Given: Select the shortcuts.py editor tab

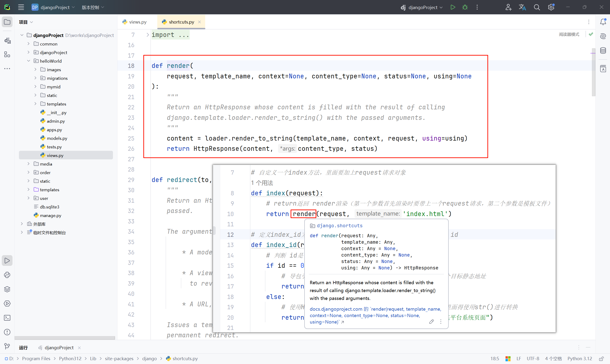Looking at the screenshot, I should (x=181, y=22).
